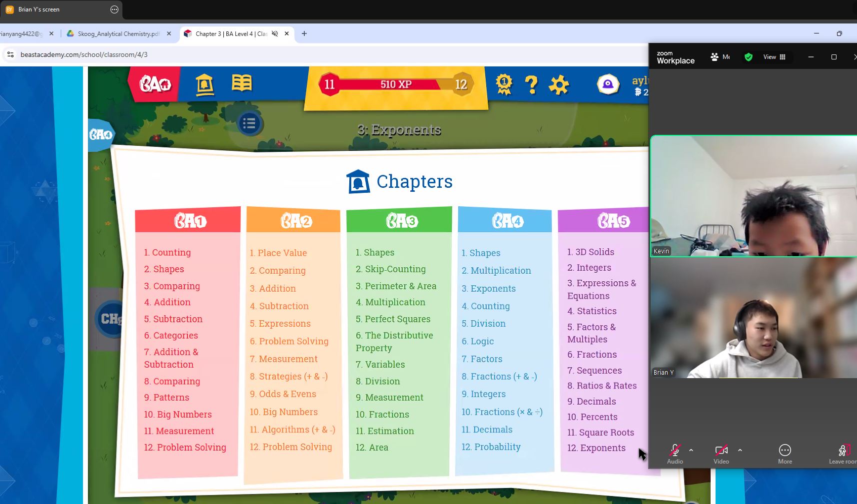Image resolution: width=857 pixels, height=504 pixels.
Task: Open BA1 chapter 7. Addition & Subtraction
Action: tap(171, 358)
